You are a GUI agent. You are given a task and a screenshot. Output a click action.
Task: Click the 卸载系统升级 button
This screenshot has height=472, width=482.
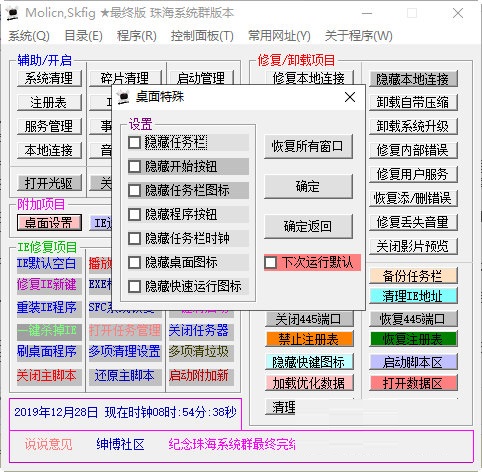click(413, 127)
